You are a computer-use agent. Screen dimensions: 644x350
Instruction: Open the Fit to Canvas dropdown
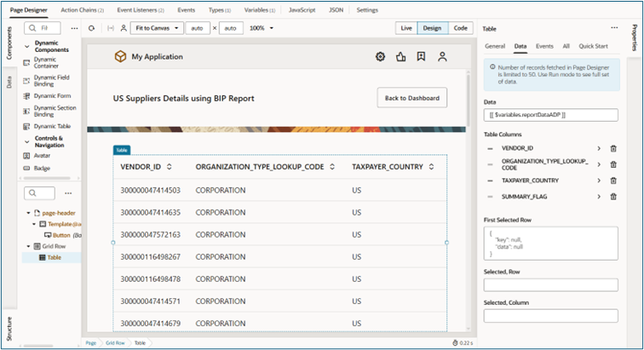(157, 28)
